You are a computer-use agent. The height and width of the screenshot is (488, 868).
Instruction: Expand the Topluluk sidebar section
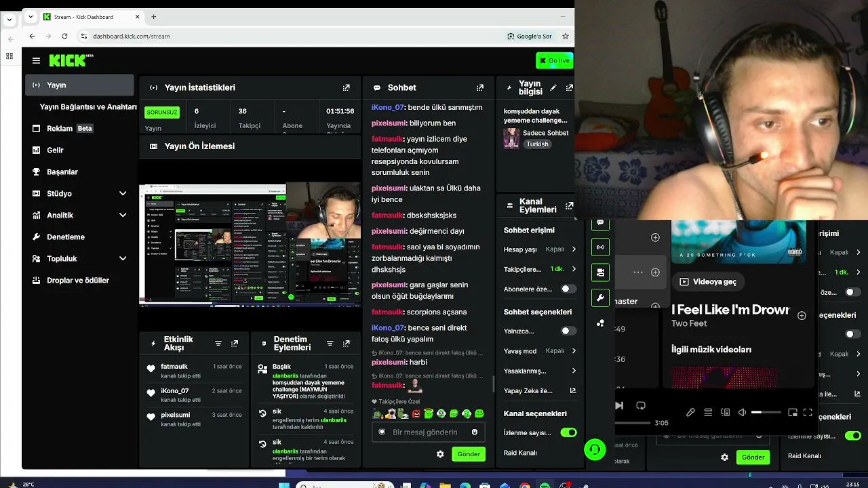tap(123, 258)
